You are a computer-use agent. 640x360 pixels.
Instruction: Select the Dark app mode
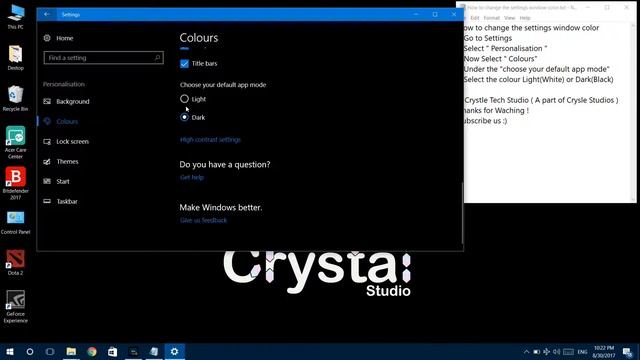pos(184,117)
